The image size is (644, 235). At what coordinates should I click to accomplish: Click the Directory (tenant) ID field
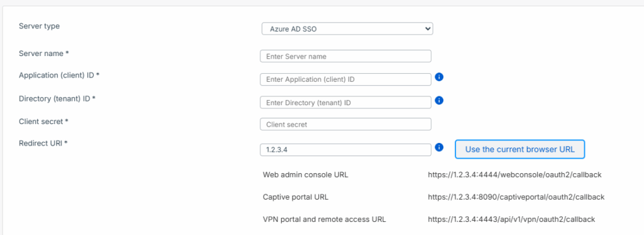[x=345, y=103]
